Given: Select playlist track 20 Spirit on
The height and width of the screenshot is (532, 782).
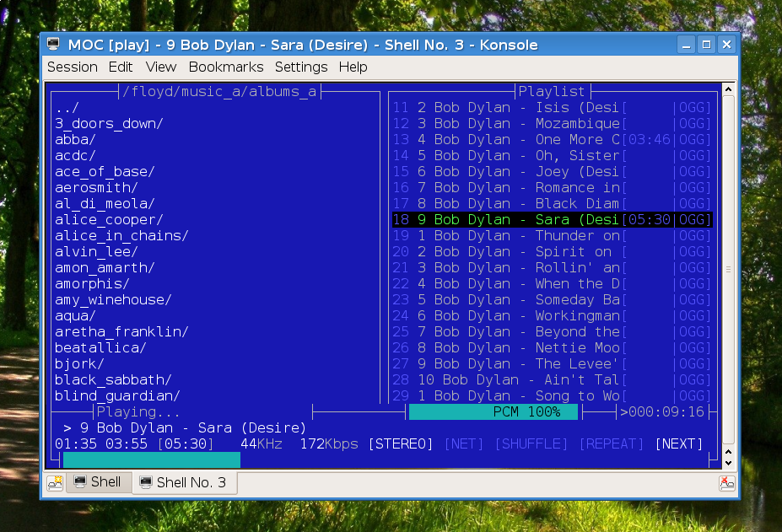Looking at the screenshot, I should (552, 251).
